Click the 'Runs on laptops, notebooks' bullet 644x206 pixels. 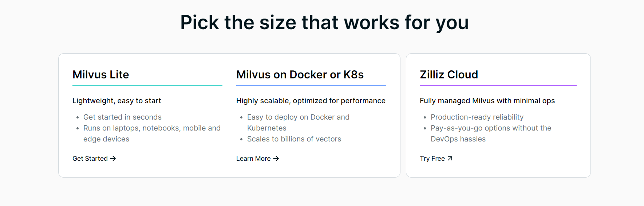point(152,133)
